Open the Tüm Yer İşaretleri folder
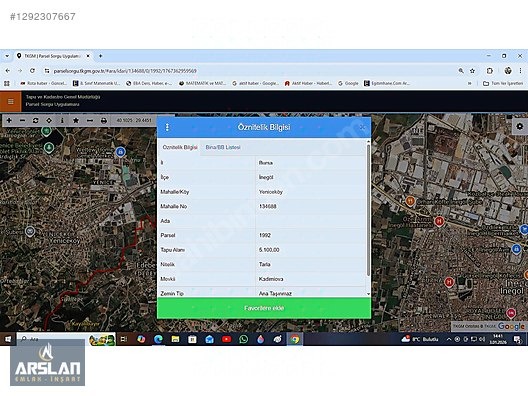528x396 pixels. click(503, 83)
